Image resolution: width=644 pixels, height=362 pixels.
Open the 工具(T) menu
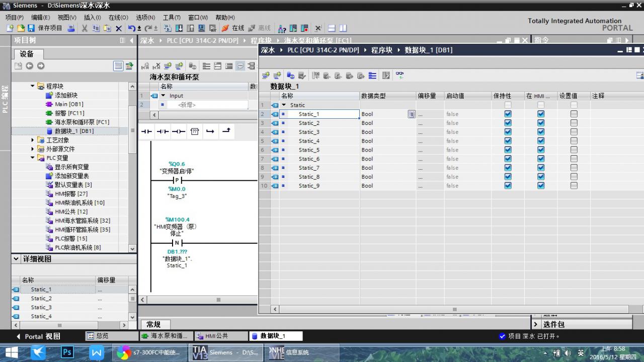172,17
